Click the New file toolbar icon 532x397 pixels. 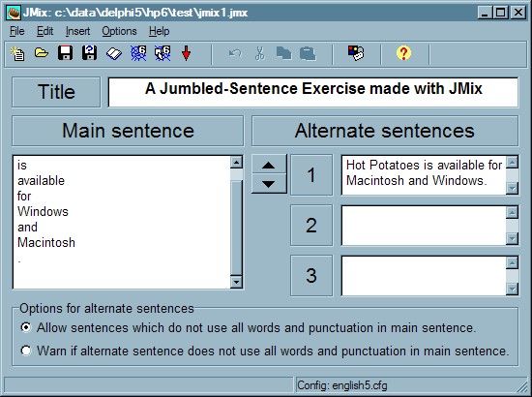(x=17, y=53)
